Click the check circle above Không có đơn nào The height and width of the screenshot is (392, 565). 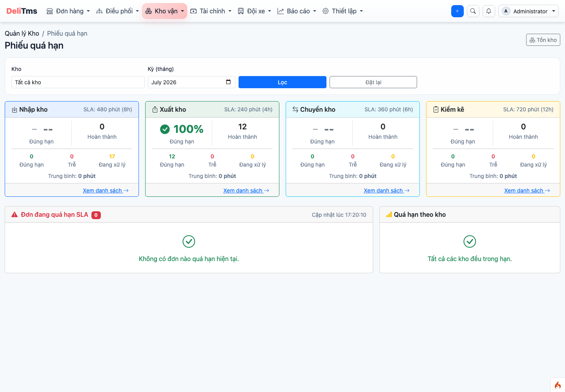click(189, 241)
